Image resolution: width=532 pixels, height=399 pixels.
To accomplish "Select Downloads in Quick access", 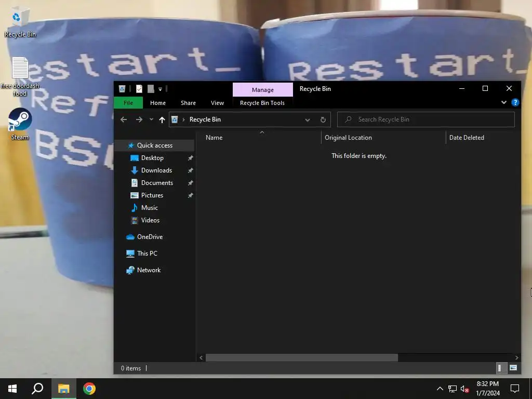I will point(156,170).
